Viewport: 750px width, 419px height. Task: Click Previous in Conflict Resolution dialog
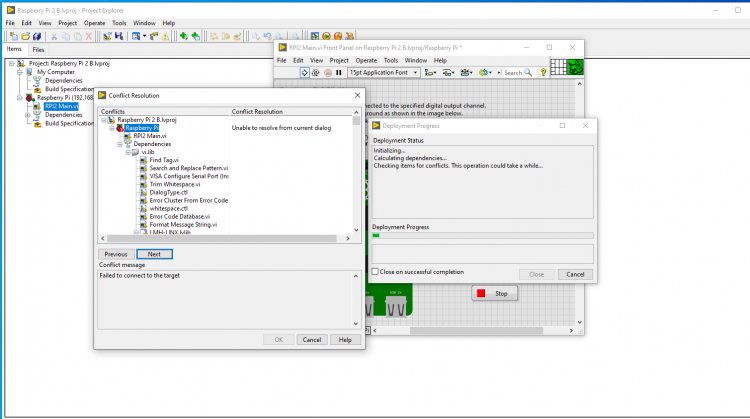[x=116, y=254]
